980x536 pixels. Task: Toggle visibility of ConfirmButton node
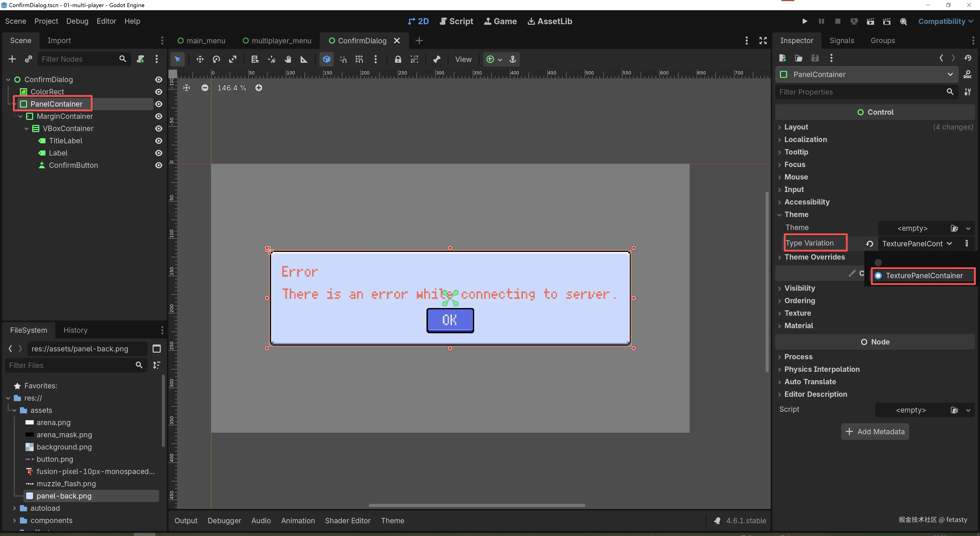[x=159, y=165]
